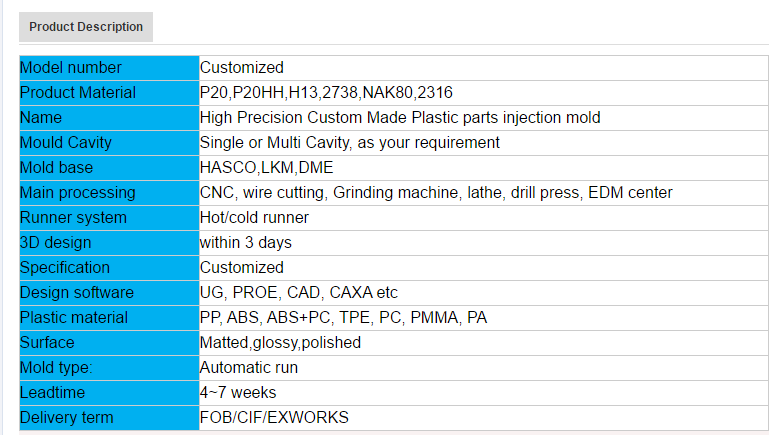Screen dimensions: 774x435
Task: Click 'Single or Multi Cavity, as your requirement'
Action: 349,143
